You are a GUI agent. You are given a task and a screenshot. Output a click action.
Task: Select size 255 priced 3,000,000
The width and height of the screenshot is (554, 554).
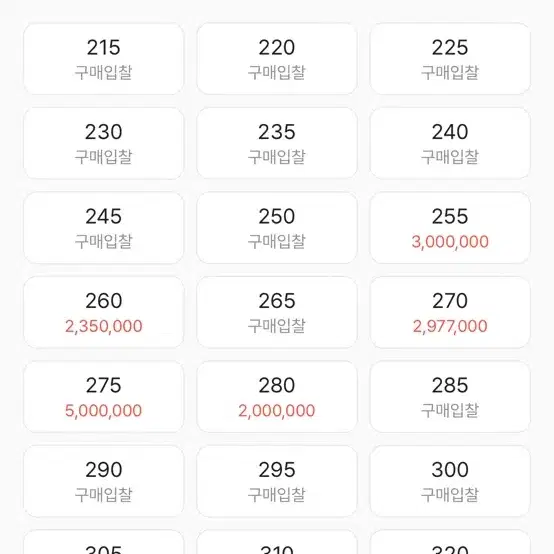(x=450, y=228)
